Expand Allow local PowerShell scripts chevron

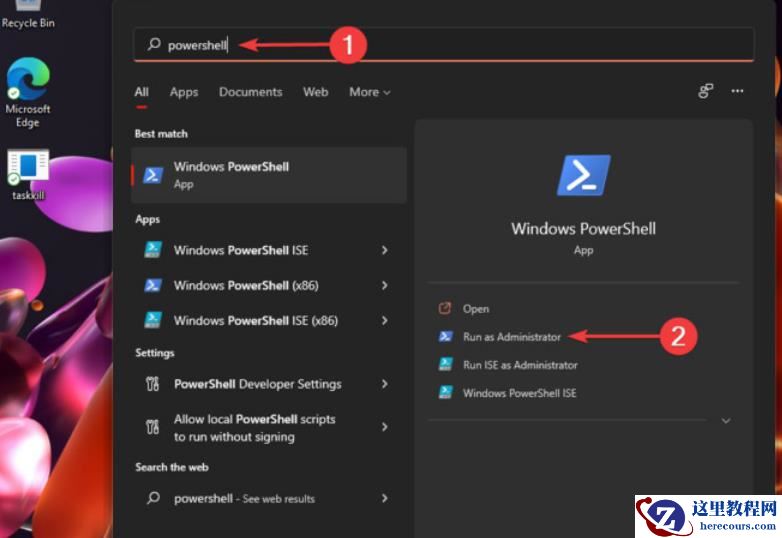tap(385, 427)
